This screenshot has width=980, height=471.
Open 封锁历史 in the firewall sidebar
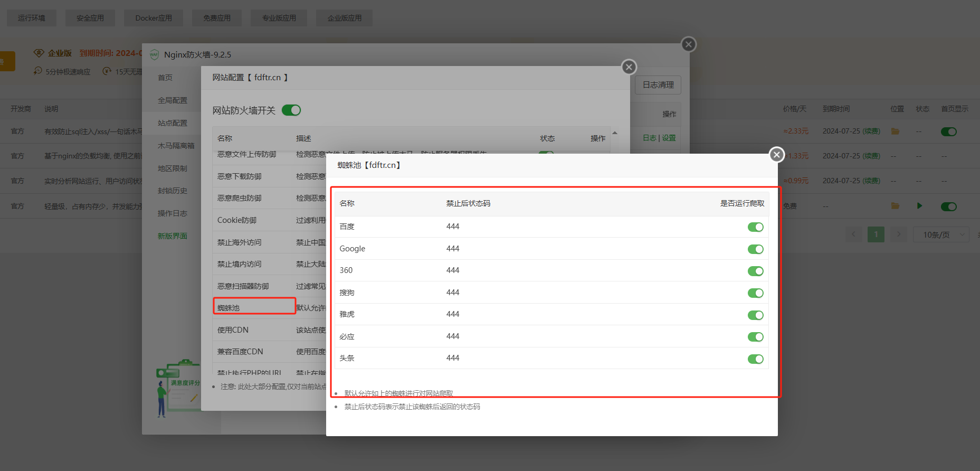pyautogui.click(x=173, y=191)
